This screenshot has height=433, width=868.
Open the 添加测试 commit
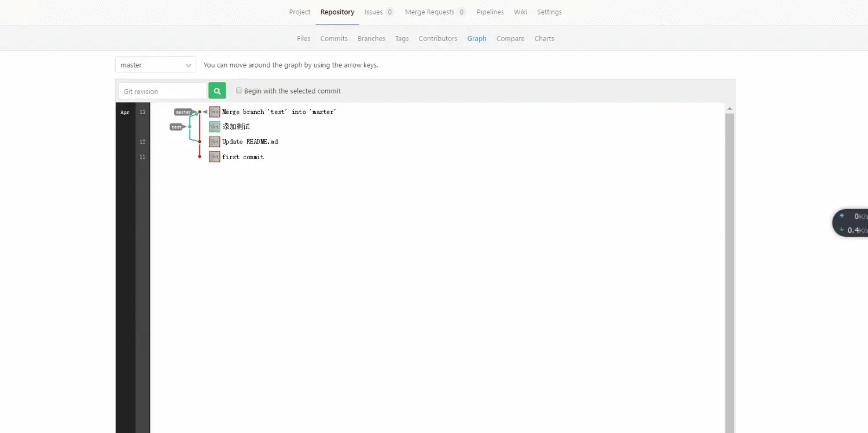[236, 127]
